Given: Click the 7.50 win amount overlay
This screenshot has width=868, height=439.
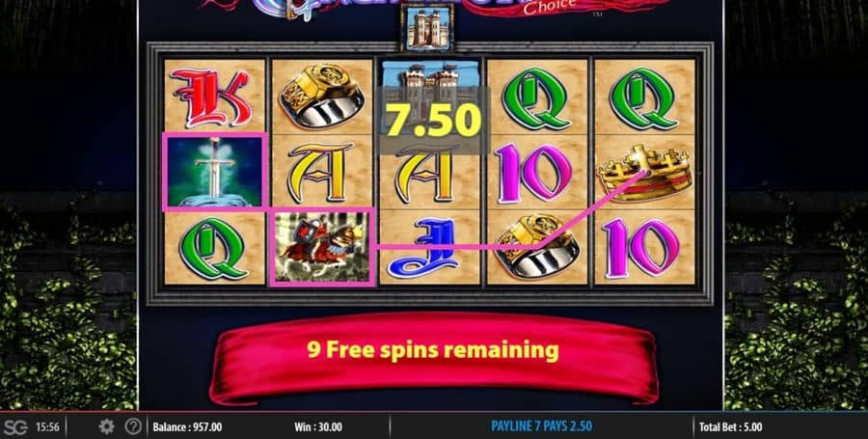Looking at the screenshot, I should pos(433,121).
